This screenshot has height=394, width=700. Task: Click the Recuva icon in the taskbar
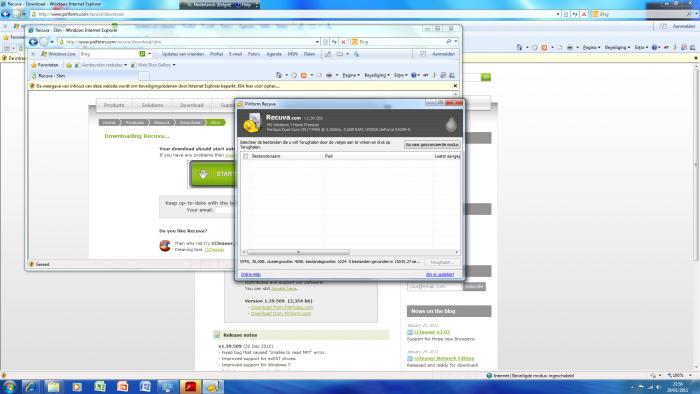(x=213, y=386)
